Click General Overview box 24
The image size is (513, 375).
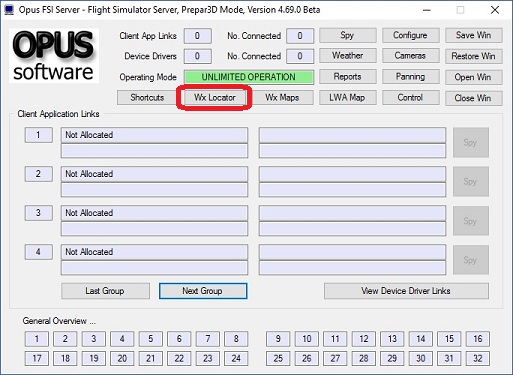[236, 359]
